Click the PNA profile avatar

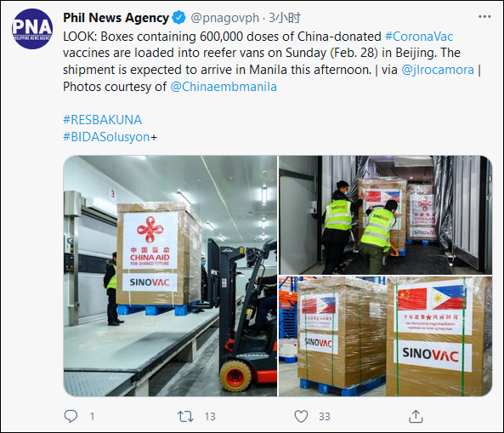(x=32, y=29)
